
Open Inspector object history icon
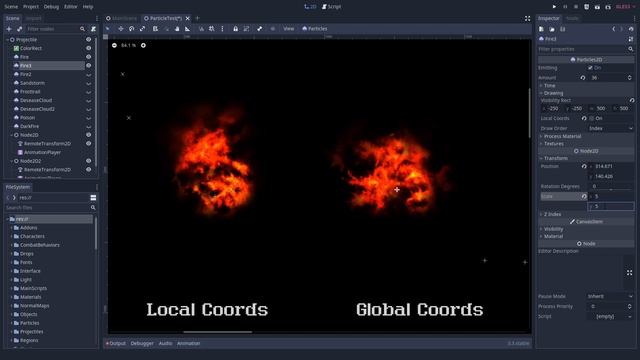point(631,29)
